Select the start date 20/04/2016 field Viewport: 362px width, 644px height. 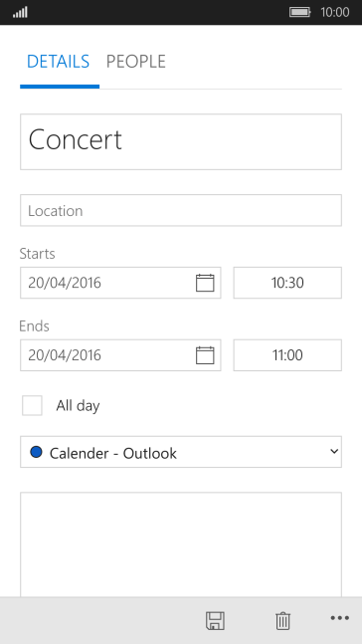[120, 283]
